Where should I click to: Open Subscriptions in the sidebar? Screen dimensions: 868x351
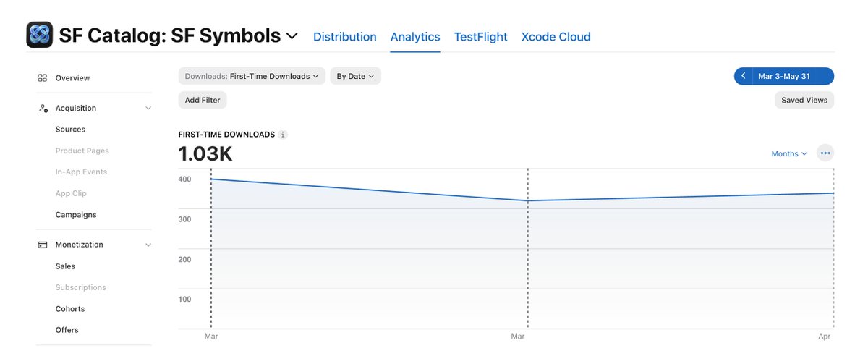81,287
